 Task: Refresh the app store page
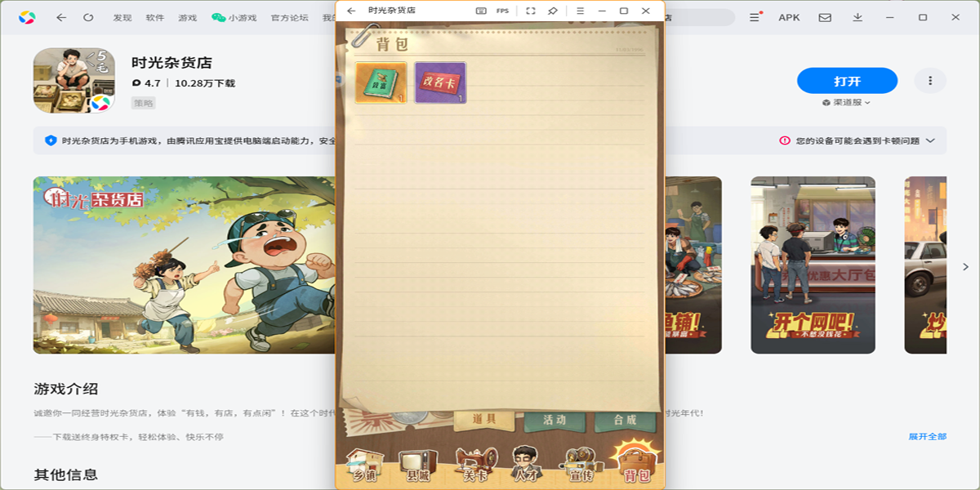[88, 17]
